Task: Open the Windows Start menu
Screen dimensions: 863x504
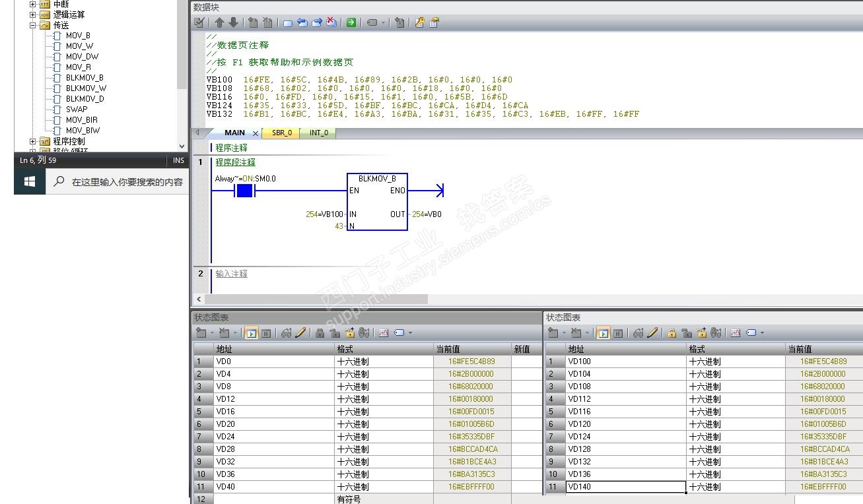Action: click(30, 181)
